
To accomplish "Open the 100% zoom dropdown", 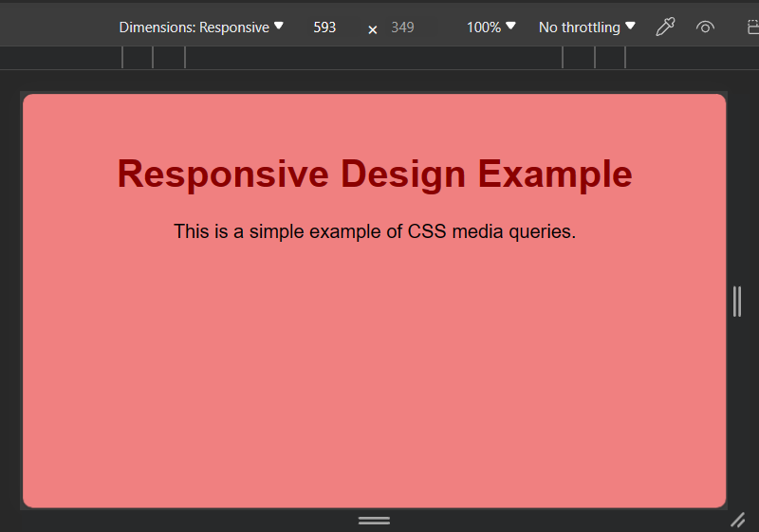I will [x=491, y=28].
